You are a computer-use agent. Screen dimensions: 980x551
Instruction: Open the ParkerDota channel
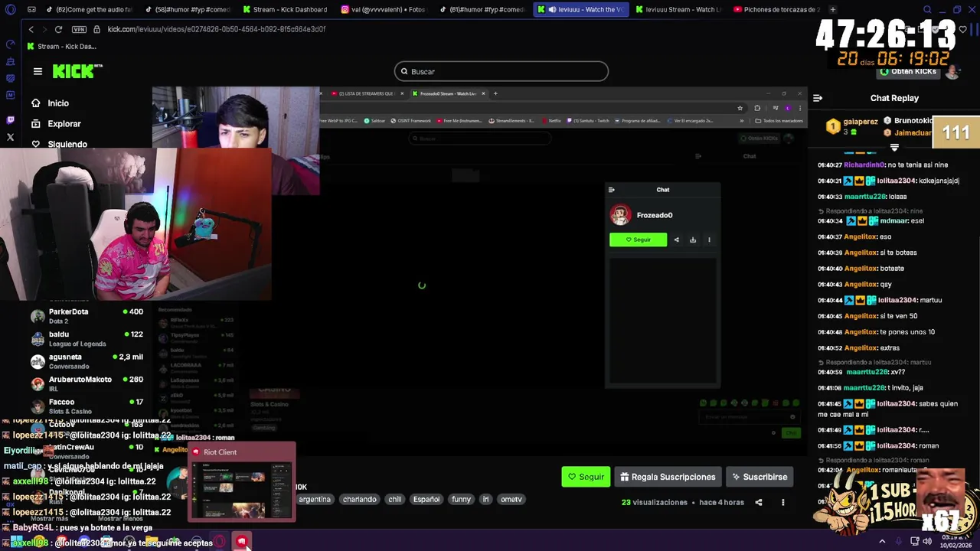pos(87,315)
